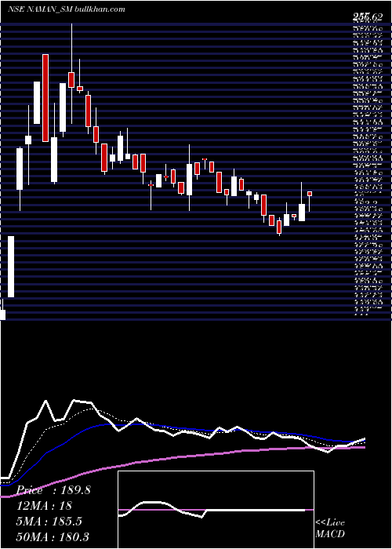Click the 257.62 top price axis label
The width and height of the screenshot is (392, 549).
[368, 15]
